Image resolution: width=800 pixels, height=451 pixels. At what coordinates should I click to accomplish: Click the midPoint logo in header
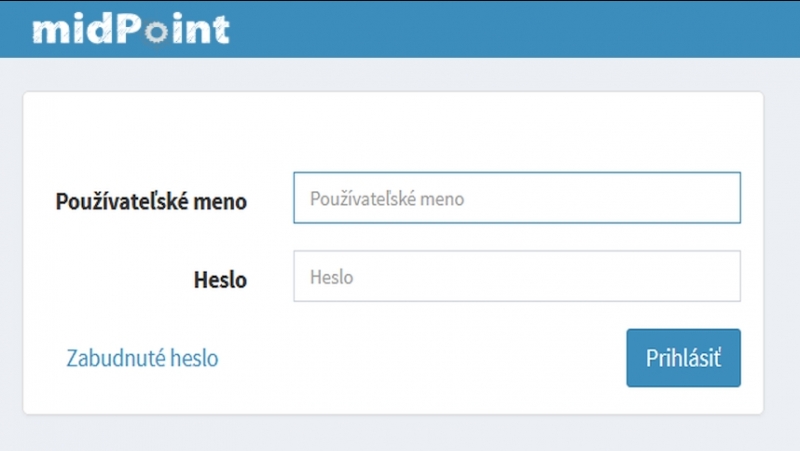[131, 30]
